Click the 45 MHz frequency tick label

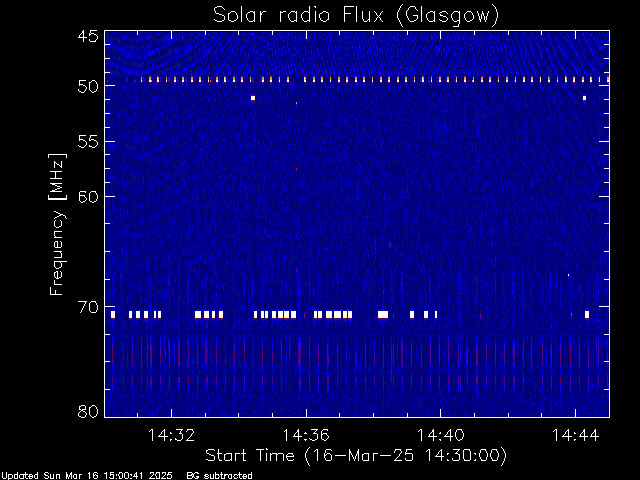(x=88, y=37)
